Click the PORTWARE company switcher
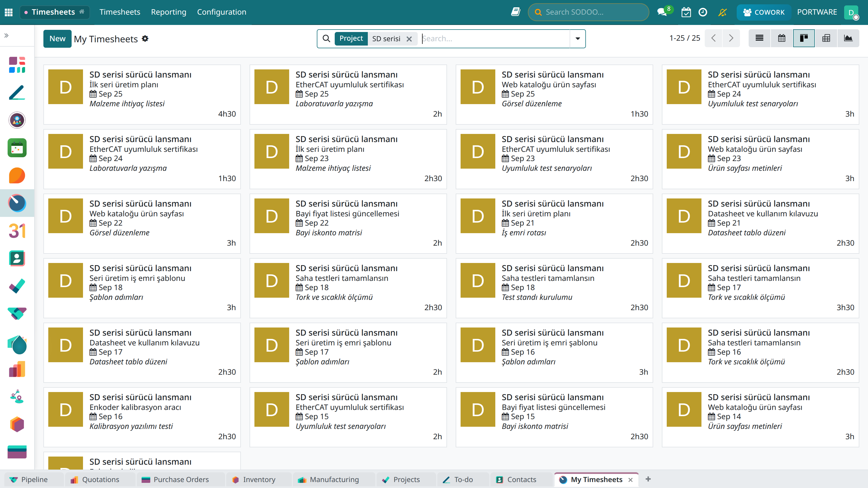 click(817, 12)
